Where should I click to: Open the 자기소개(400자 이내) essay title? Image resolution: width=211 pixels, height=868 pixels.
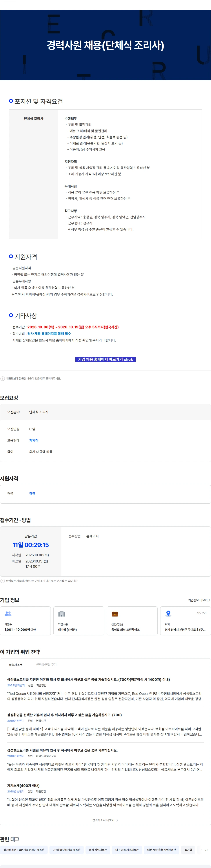tap(23, 785)
